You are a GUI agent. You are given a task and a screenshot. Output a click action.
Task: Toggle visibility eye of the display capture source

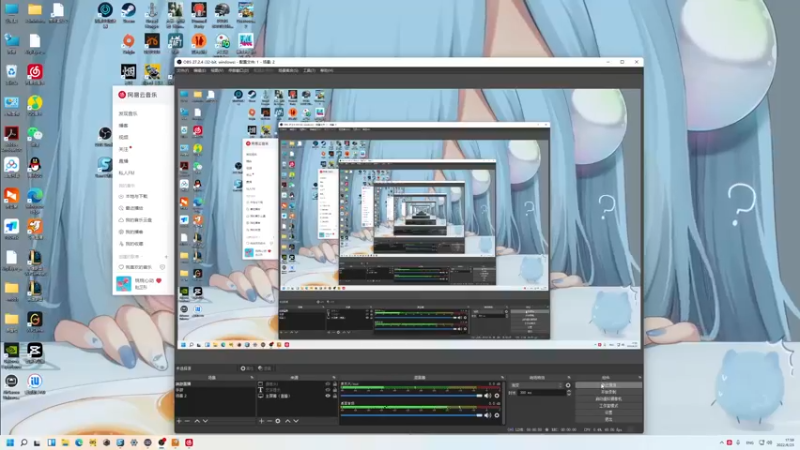pyautogui.click(x=328, y=396)
